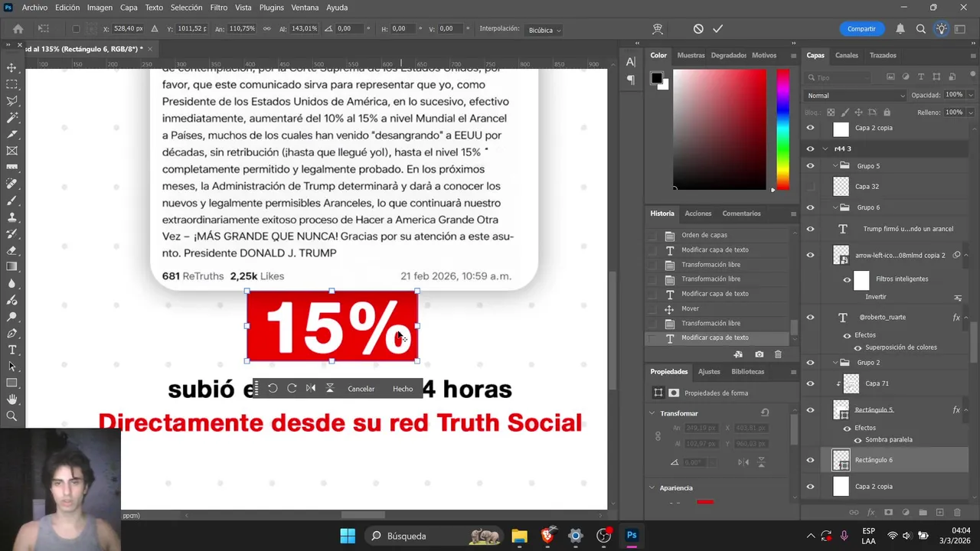Click Hecho to commit the transform
Viewport: 980px width, 551px height.
click(x=403, y=389)
